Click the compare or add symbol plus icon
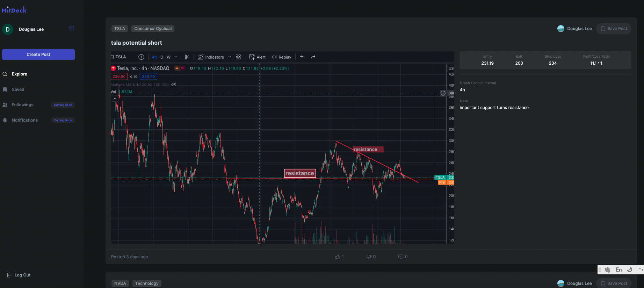This screenshot has width=644, height=288. coord(141,57)
